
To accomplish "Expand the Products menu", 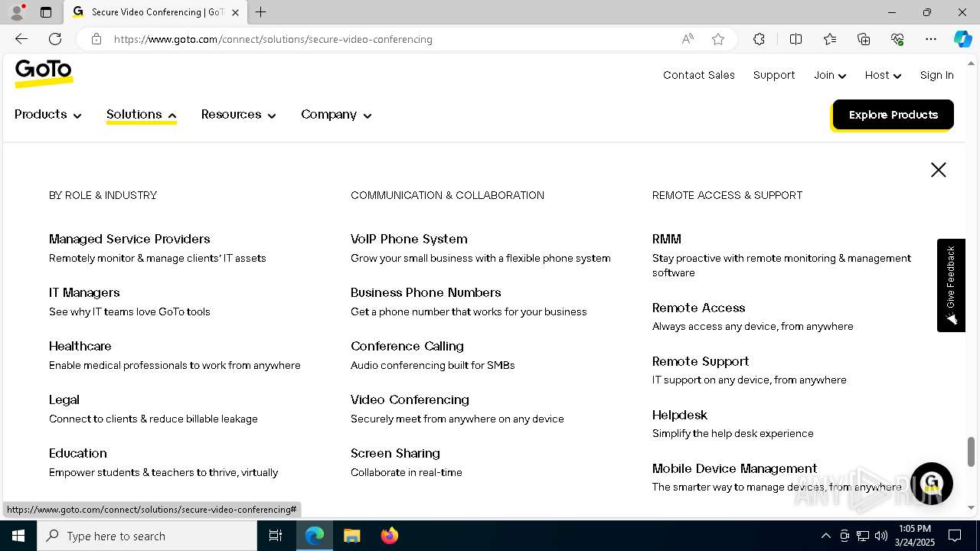I will pyautogui.click(x=47, y=115).
